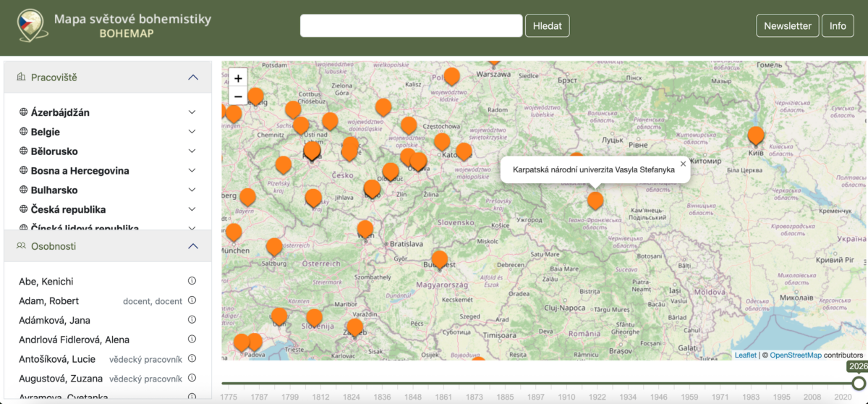Click the Pracoviště building icon

[21, 77]
